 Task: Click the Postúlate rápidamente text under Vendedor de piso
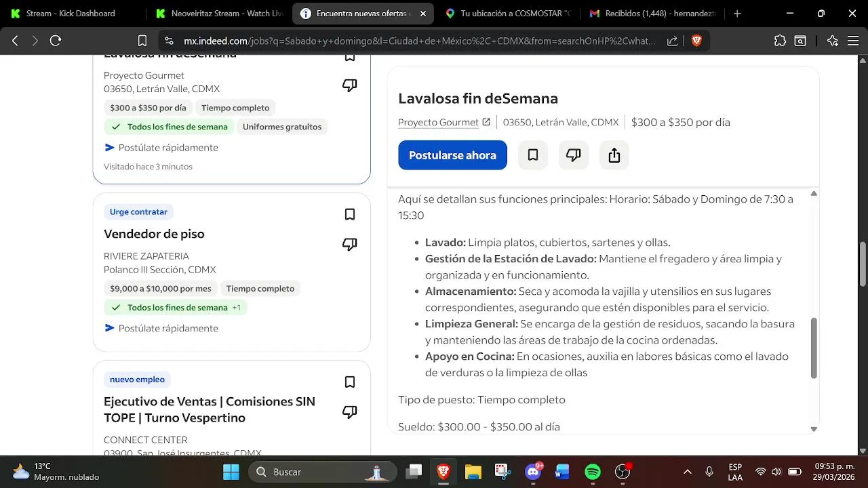tap(168, 328)
